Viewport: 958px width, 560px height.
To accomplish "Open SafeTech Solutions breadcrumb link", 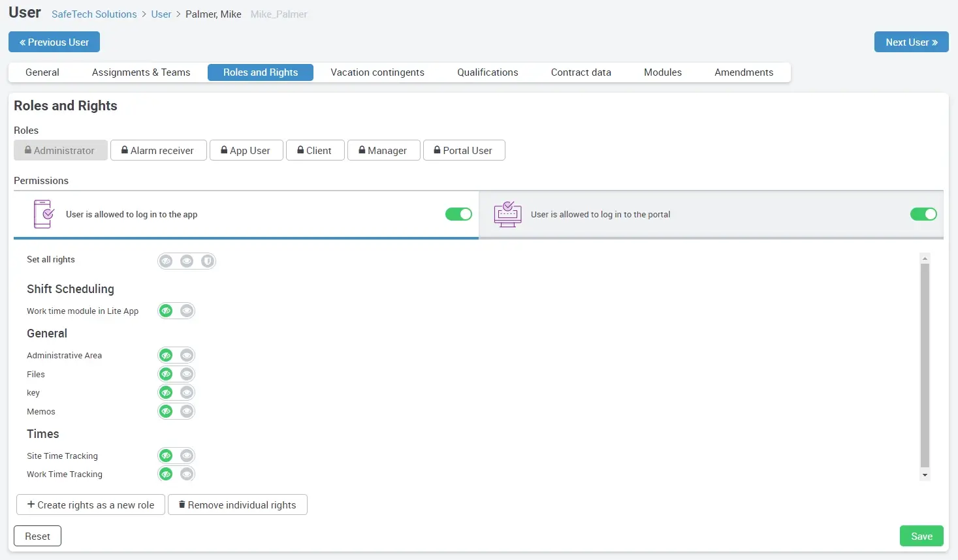I will pyautogui.click(x=94, y=14).
